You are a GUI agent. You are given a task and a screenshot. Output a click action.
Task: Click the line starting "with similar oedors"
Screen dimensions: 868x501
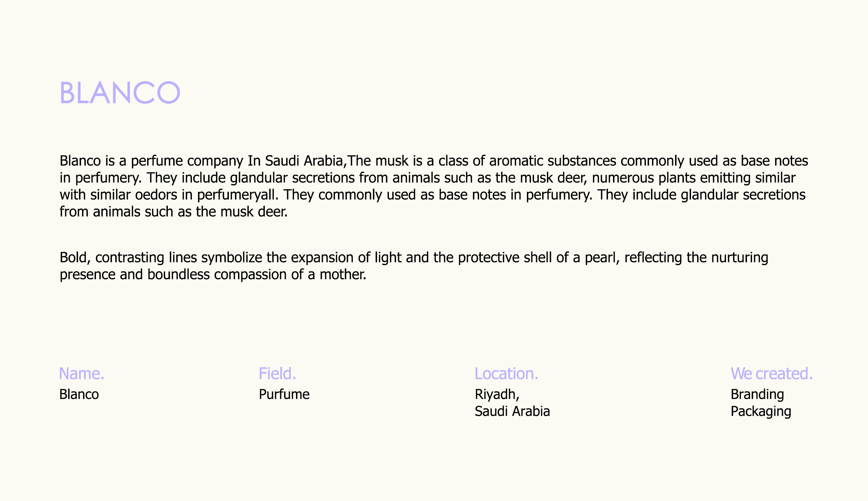click(432, 195)
